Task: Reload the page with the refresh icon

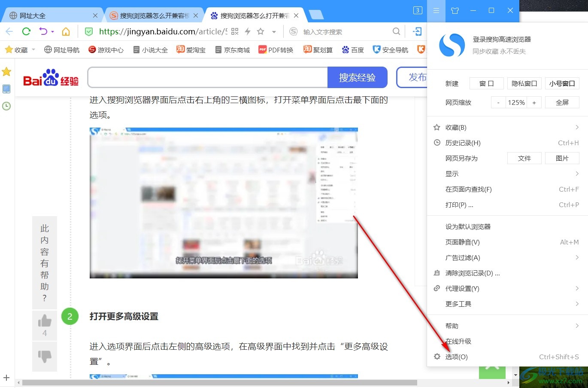Action: pyautogui.click(x=26, y=31)
